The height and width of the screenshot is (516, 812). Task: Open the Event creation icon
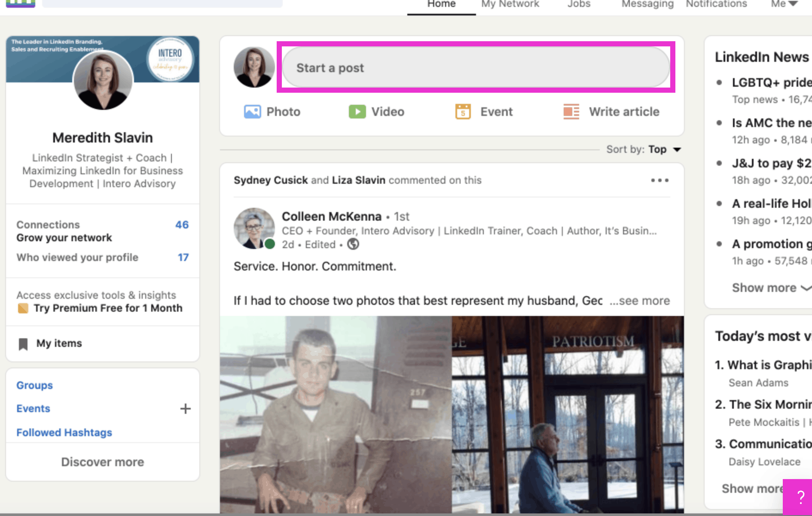tap(463, 111)
